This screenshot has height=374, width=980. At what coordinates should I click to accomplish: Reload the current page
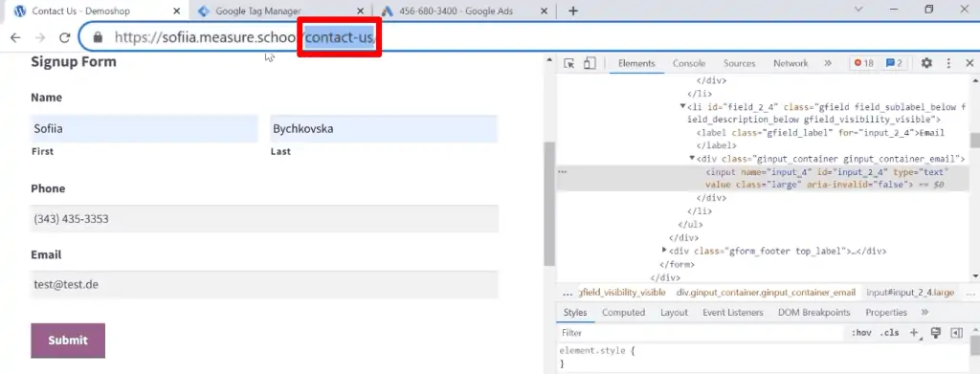(64, 37)
